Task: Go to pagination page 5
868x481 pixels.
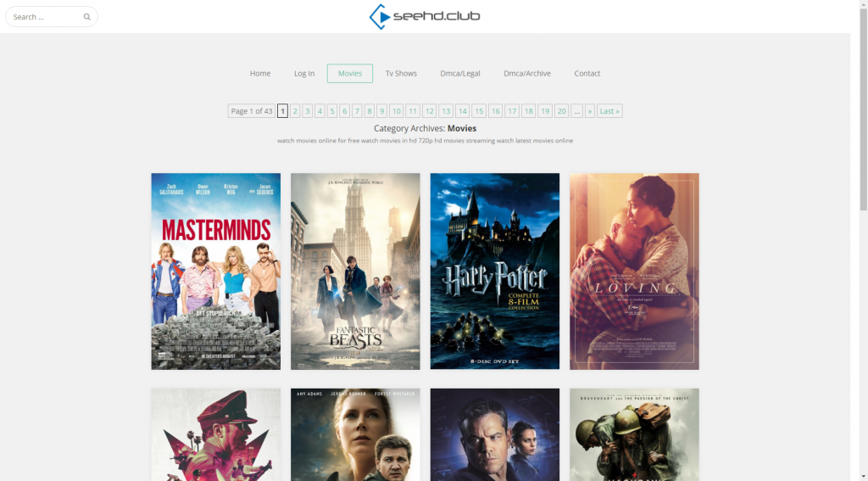Action: pos(332,111)
